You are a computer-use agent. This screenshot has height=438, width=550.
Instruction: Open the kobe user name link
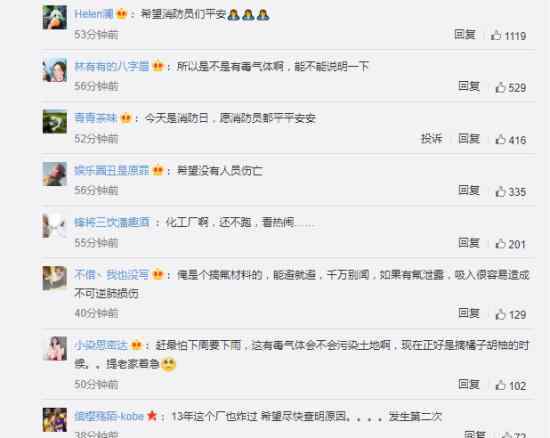(x=109, y=416)
